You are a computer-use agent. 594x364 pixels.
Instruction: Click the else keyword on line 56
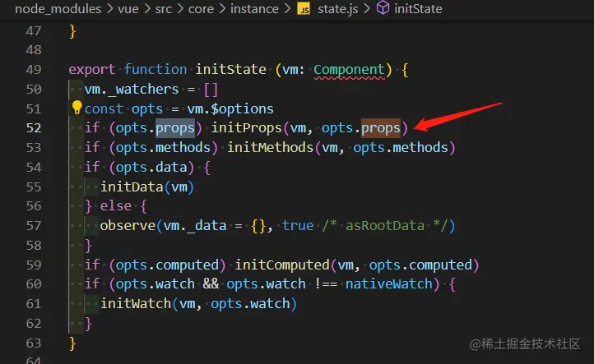[x=115, y=206]
